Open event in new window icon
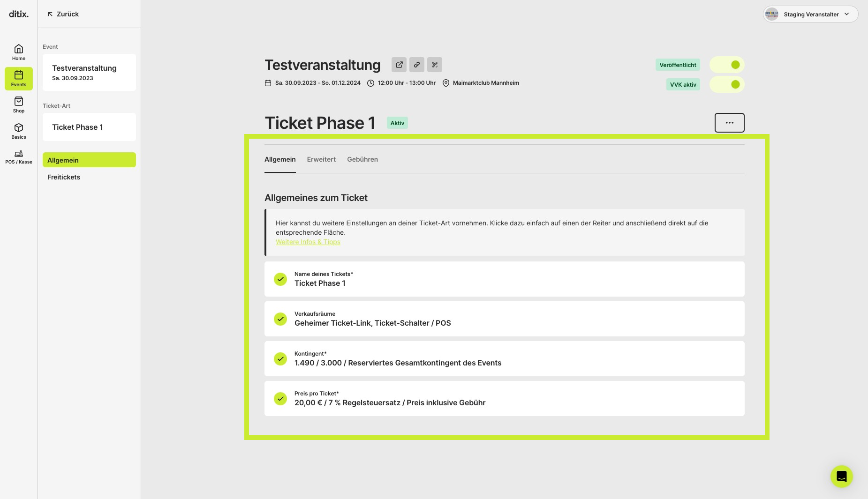 (399, 65)
